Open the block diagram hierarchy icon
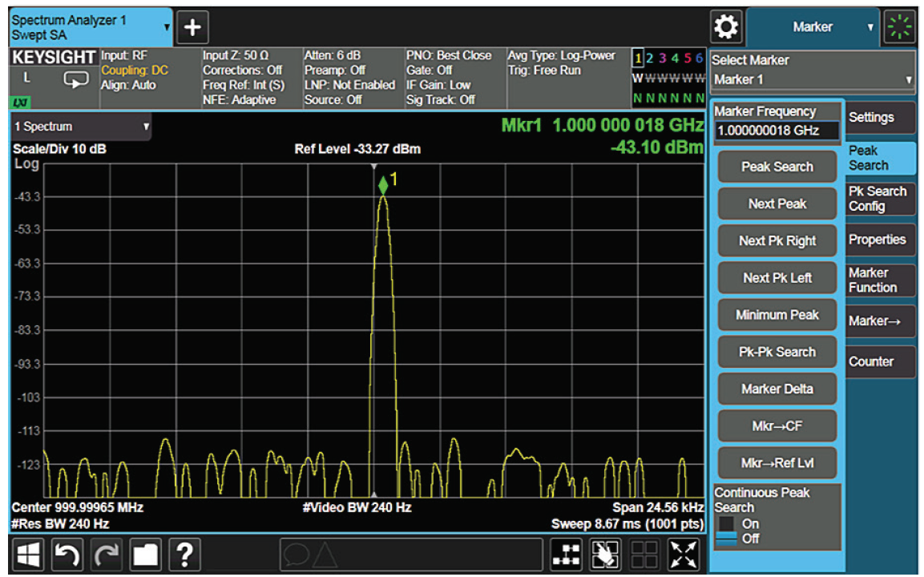The height and width of the screenshot is (577, 924). tap(566, 554)
